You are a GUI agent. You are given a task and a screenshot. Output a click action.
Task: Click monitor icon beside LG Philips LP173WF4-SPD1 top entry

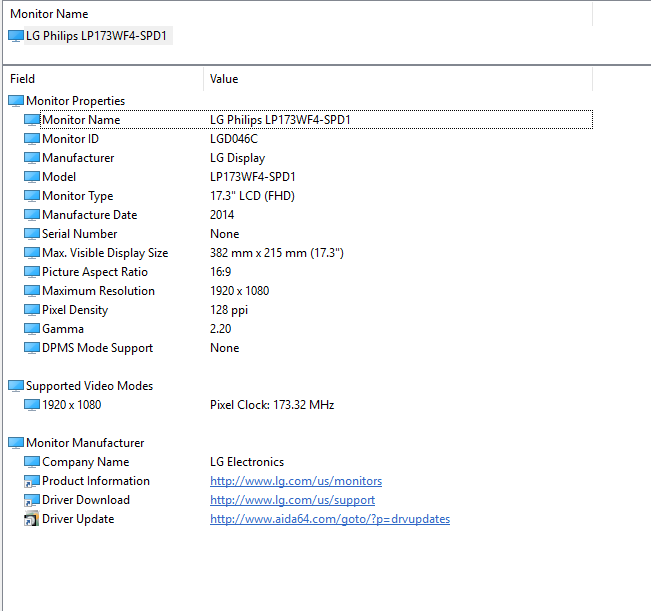(16, 36)
